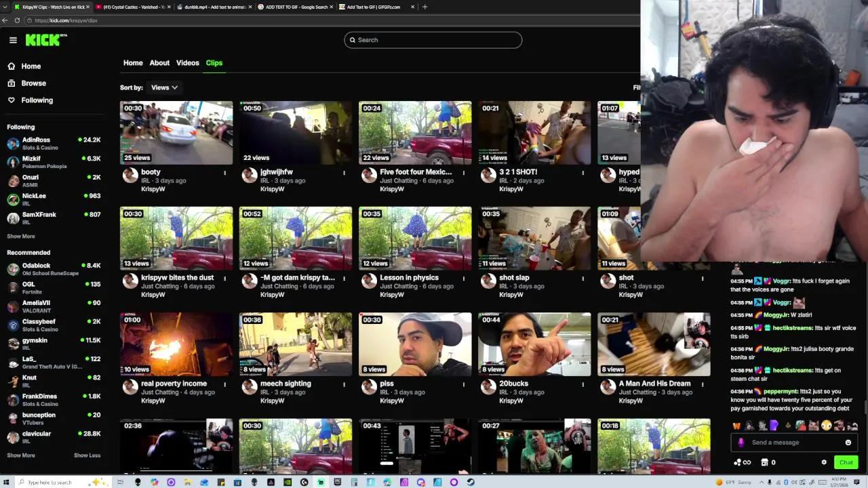Switch to the GIFGIFs.com browser tab

pyautogui.click(x=377, y=7)
